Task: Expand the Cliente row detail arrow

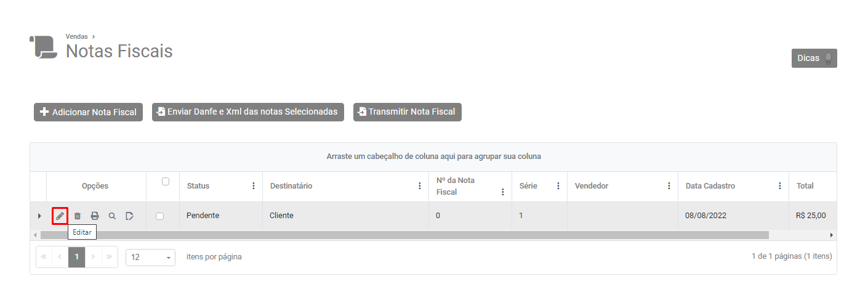Action: click(39, 216)
